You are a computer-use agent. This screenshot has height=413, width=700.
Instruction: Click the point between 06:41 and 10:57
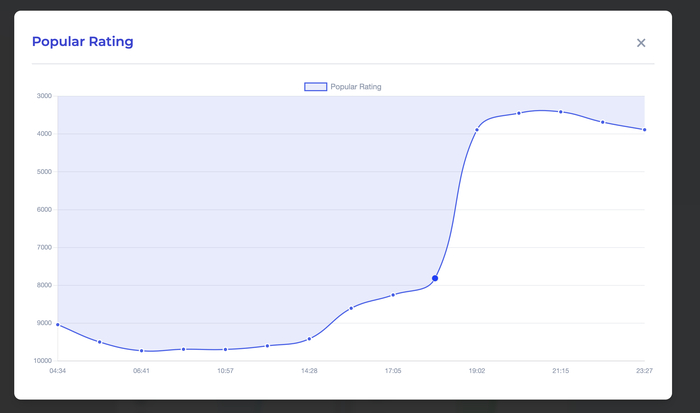[184, 349]
